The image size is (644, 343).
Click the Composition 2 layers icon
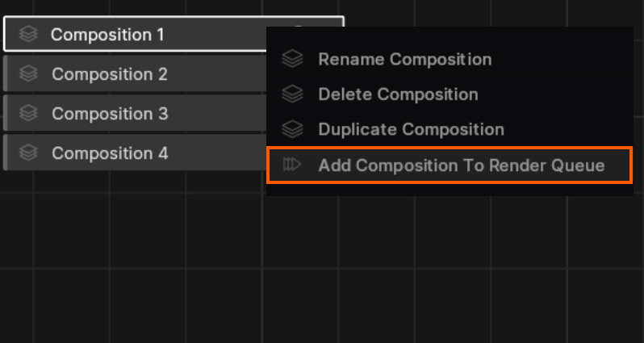28,74
